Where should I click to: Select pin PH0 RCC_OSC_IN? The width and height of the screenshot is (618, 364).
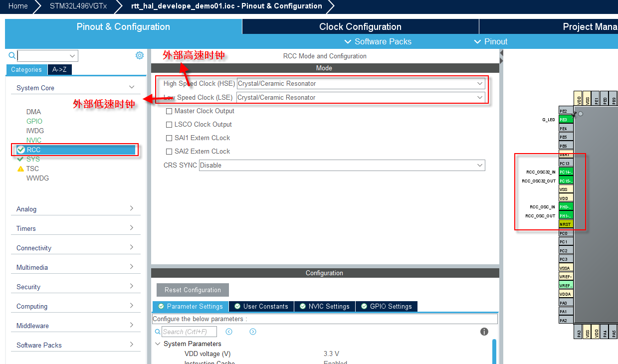point(566,207)
